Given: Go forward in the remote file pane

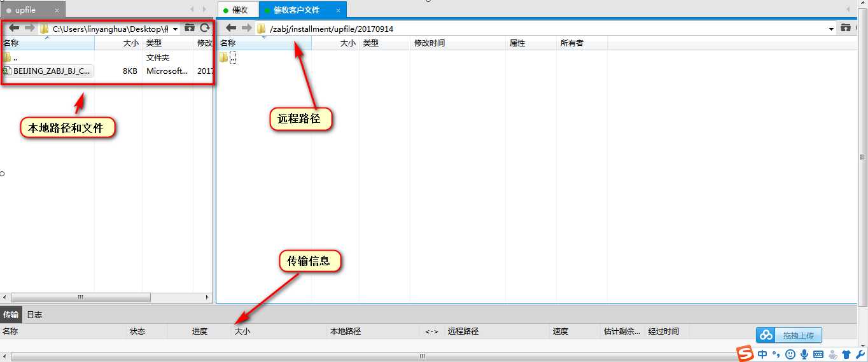Looking at the screenshot, I should [247, 28].
